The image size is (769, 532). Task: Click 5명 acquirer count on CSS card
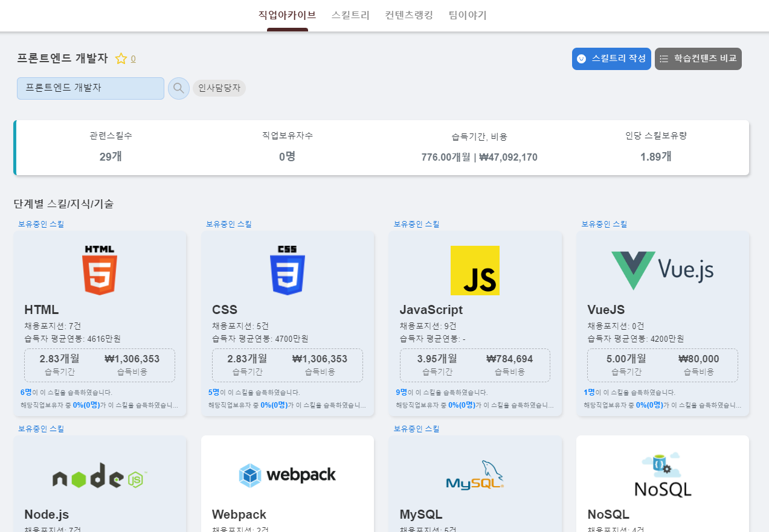coord(214,393)
